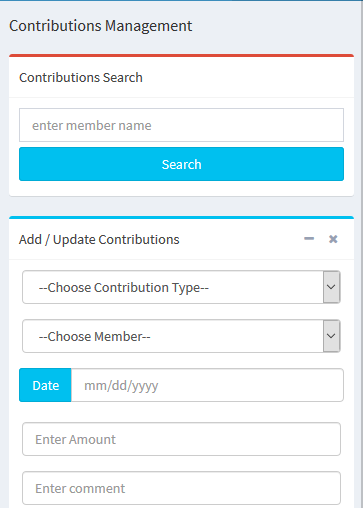Click the red top border of search panel

[181, 55]
